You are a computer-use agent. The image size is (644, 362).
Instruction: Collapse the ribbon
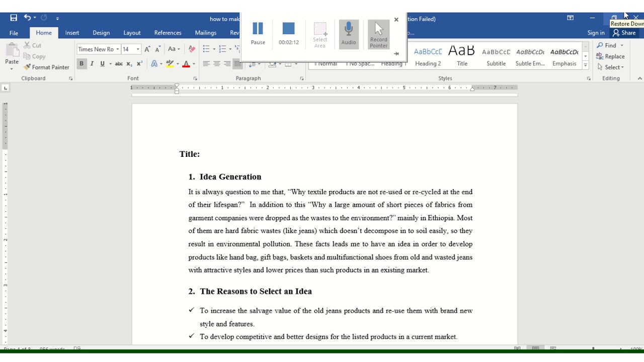(639, 78)
